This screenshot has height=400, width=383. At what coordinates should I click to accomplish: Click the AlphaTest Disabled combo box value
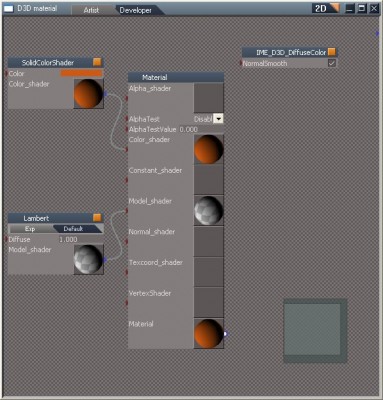[203, 119]
